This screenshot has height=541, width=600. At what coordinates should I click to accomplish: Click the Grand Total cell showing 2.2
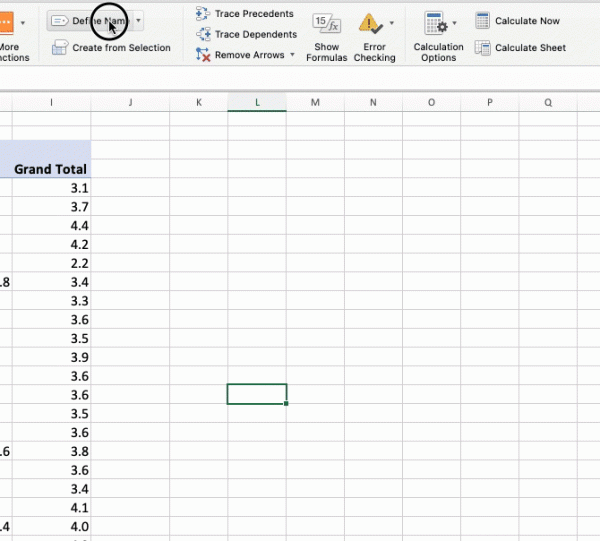tap(51, 262)
